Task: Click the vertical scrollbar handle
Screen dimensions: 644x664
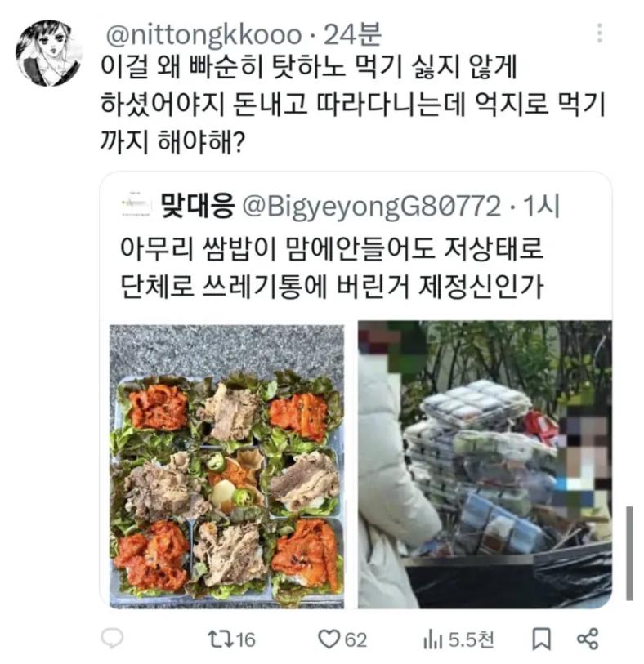Action: (629, 553)
